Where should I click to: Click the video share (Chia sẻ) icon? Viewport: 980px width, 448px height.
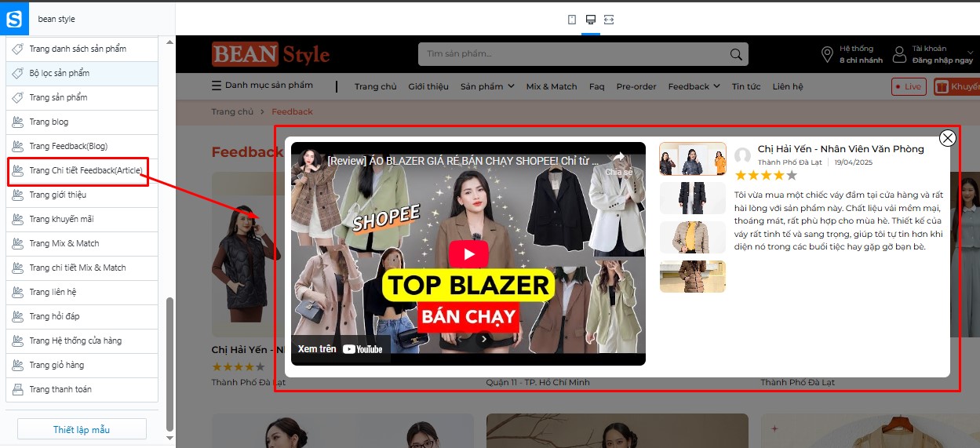618,163
